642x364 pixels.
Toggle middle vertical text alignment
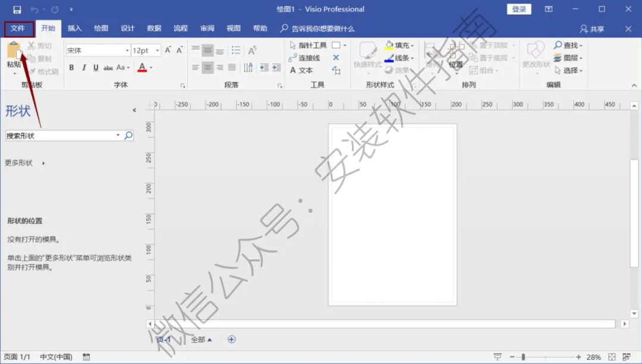207,50
